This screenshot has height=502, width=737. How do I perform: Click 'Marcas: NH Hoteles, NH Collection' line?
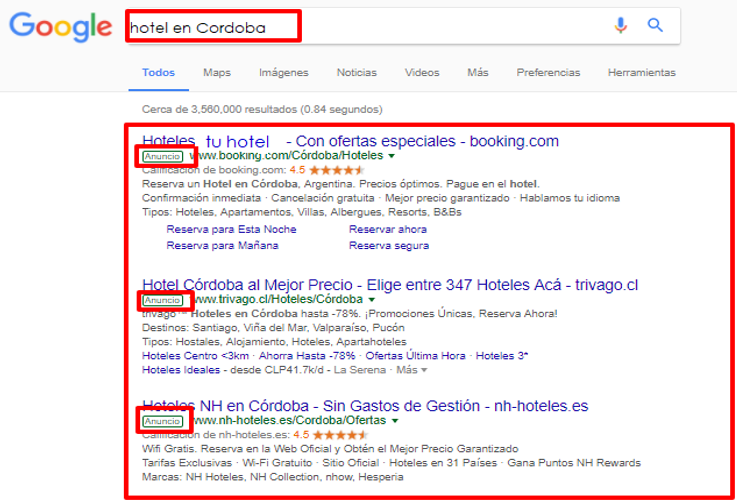pyautogui.click(x=273, y=477)
